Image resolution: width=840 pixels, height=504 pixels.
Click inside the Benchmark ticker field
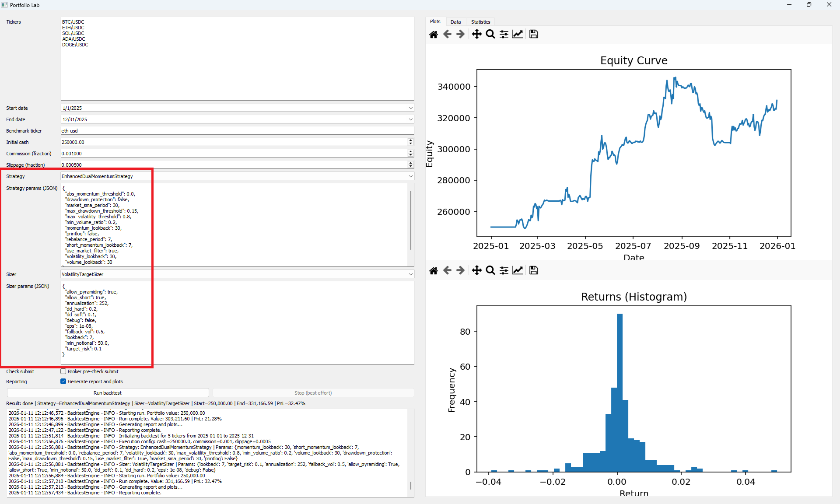(x=219, y=130)
